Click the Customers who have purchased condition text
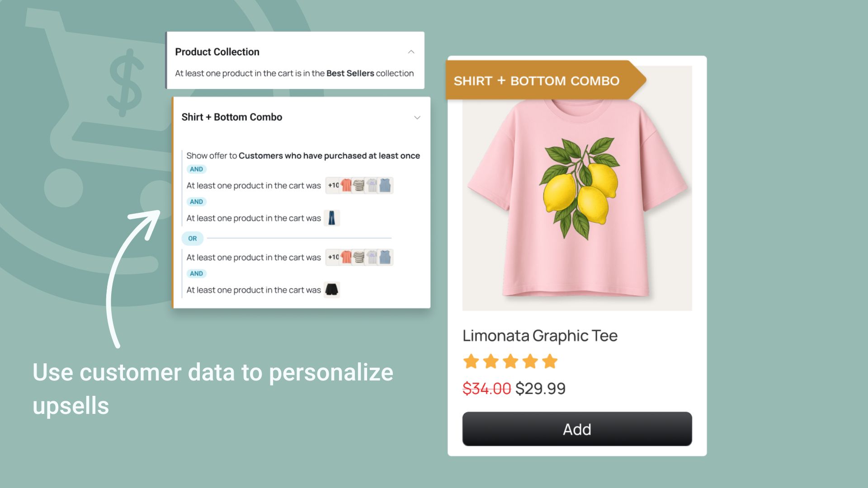This screenshot has width=868, height=488. click(329, 156)
